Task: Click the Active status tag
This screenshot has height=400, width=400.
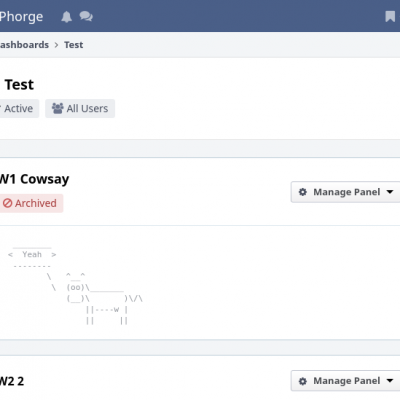Action: pos(19,108)
